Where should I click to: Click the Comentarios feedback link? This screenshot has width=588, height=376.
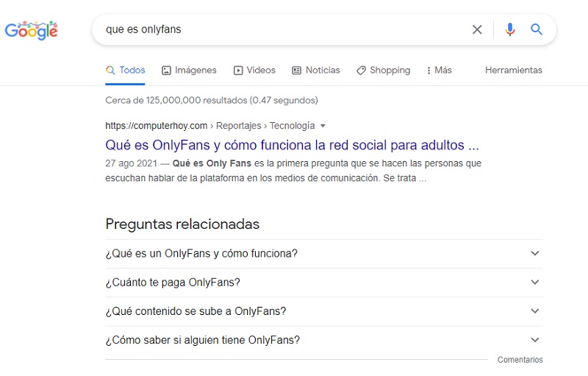pos(520,360)
